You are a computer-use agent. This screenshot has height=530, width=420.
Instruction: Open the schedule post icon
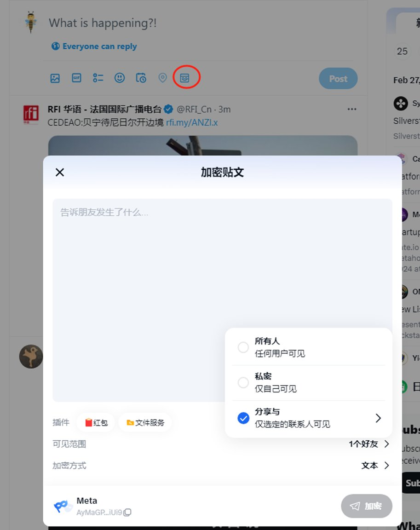coord(141,78)
